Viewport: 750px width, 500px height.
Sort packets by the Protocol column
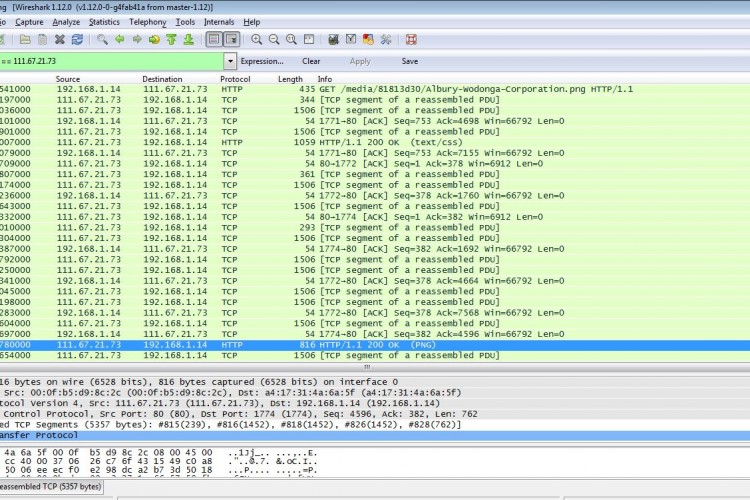(x=235, y=79)
